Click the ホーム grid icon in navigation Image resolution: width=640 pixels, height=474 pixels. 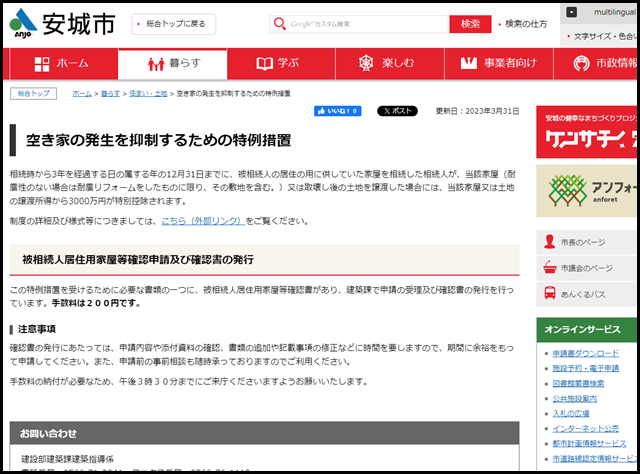(42, 64)
